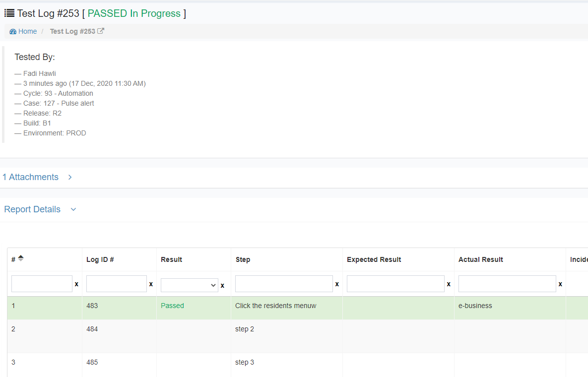Click the 'e-business' actual result cell
Screen dimensions: 588x377
coord(475,306)
